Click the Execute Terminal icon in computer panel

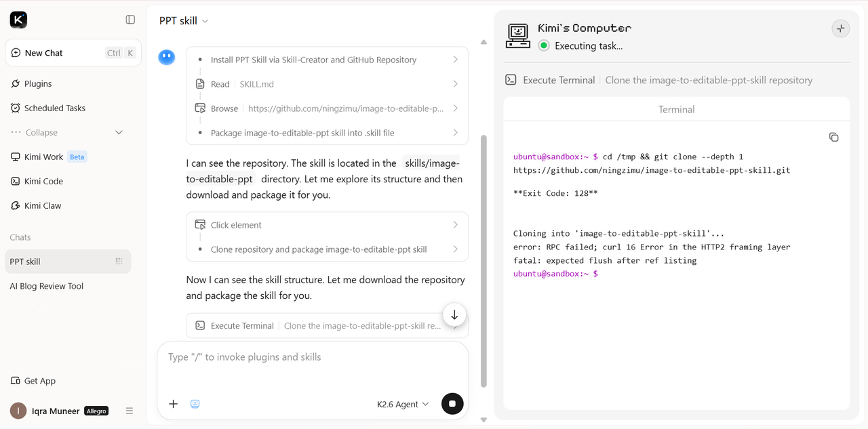[x=511, y=80]
